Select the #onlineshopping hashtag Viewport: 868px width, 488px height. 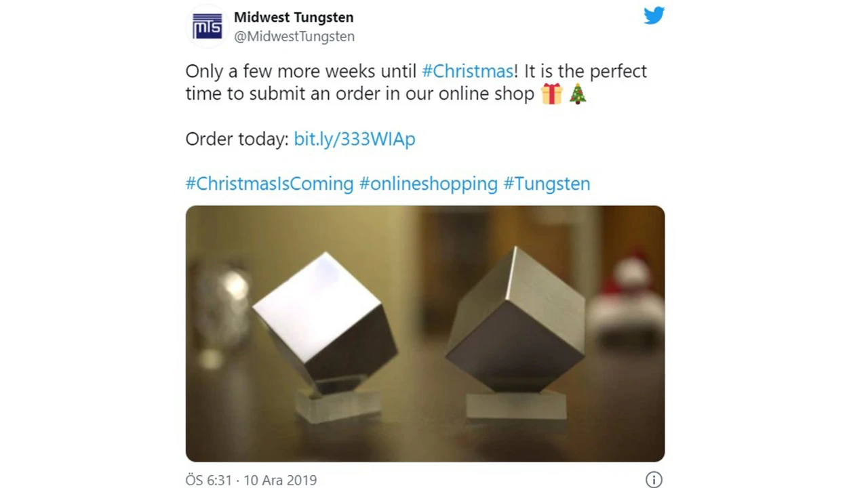[x=428, y=184]
